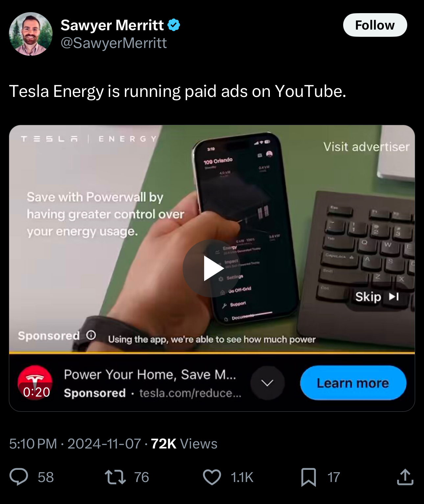Play the embedded video
Image resolution: width=424 pixels, height=504 pixels.
pyautogui.click(x=211, y=268)
